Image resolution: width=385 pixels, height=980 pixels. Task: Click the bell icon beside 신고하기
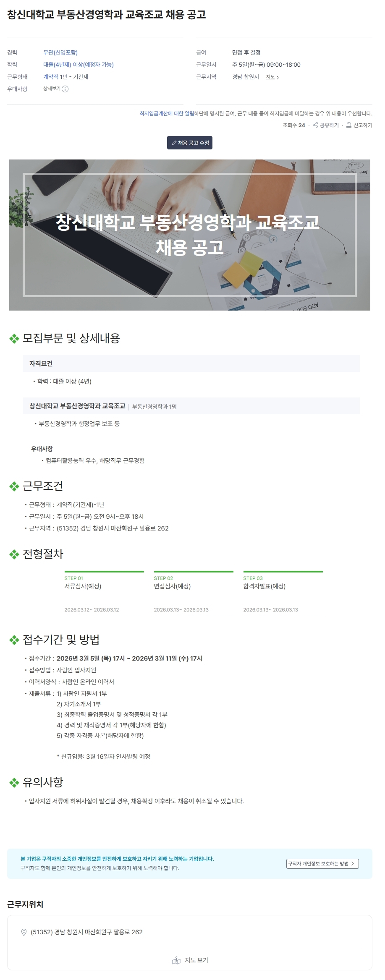pyautogui.click(x=349, y=125)
